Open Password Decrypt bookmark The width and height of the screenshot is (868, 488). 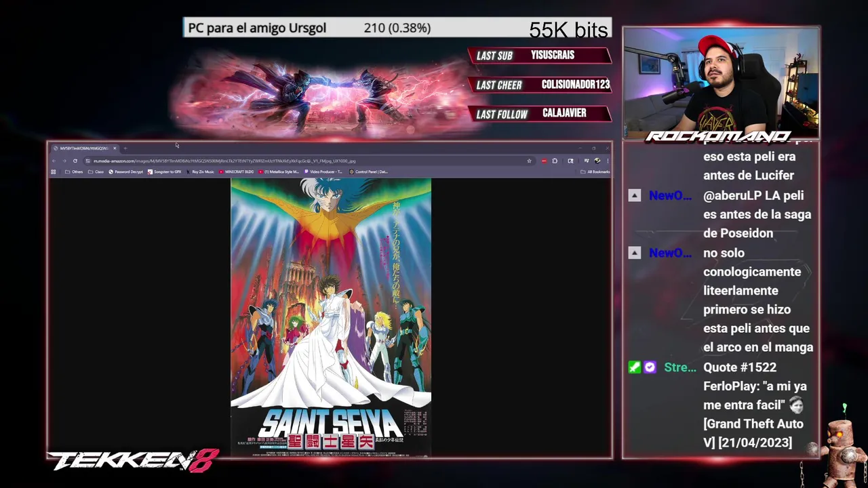[x=126, y=171]
